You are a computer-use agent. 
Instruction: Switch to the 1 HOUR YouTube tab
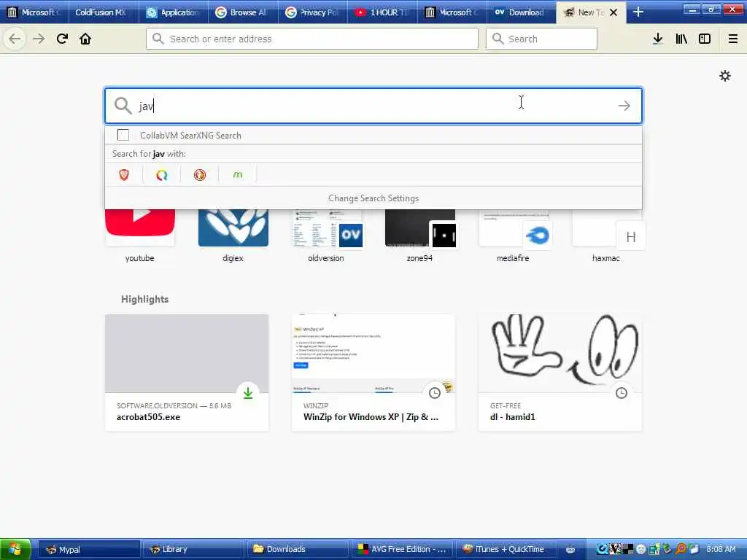coord(382,12)
